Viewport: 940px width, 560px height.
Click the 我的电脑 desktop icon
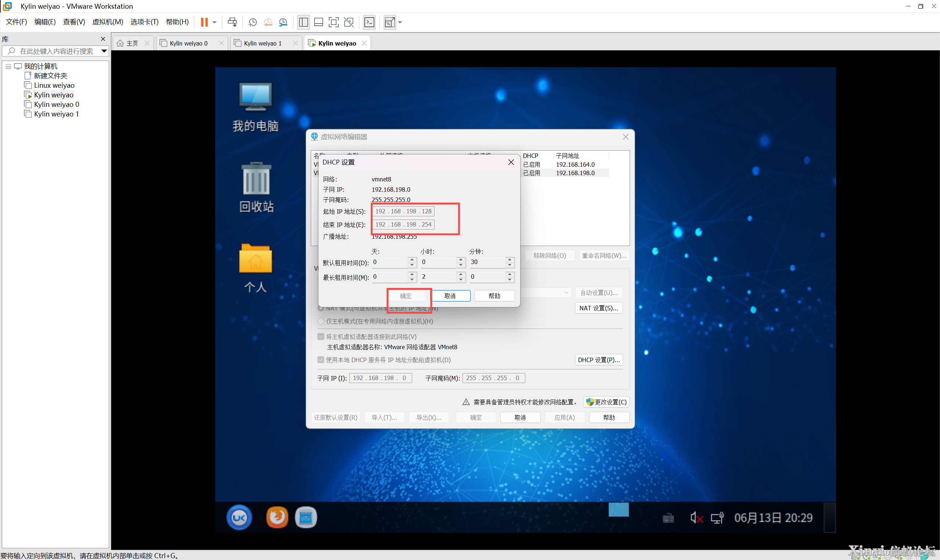click(x=255, y=107)
